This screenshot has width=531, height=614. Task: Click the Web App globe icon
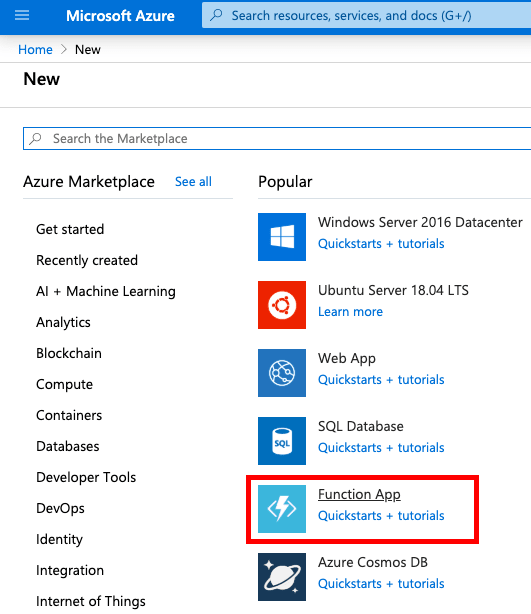pos(282,373)
